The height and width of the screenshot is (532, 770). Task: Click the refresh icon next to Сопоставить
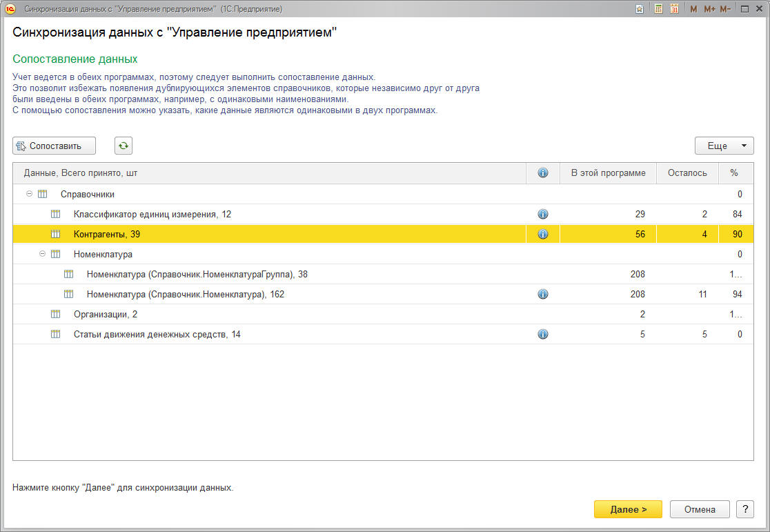[123, 146]
